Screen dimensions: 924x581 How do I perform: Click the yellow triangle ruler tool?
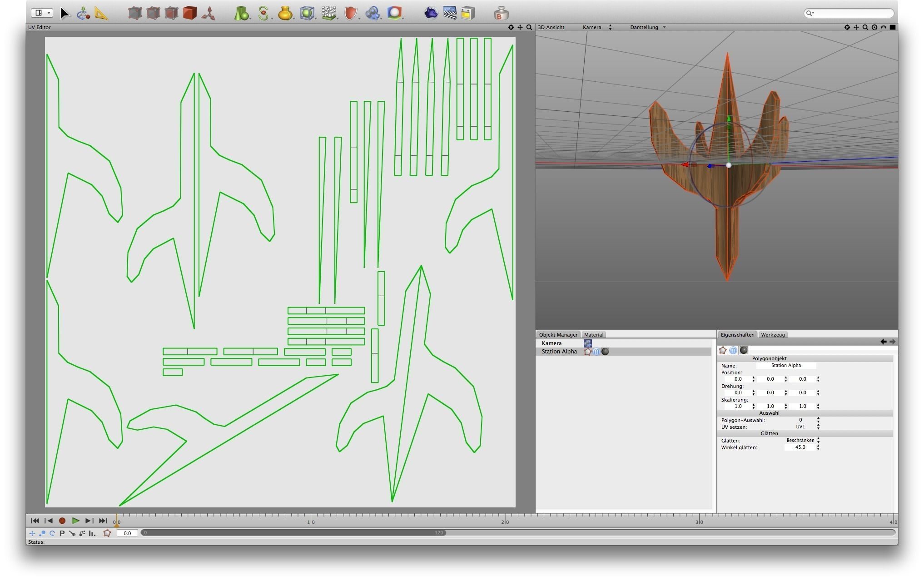(x=101, y=14)
